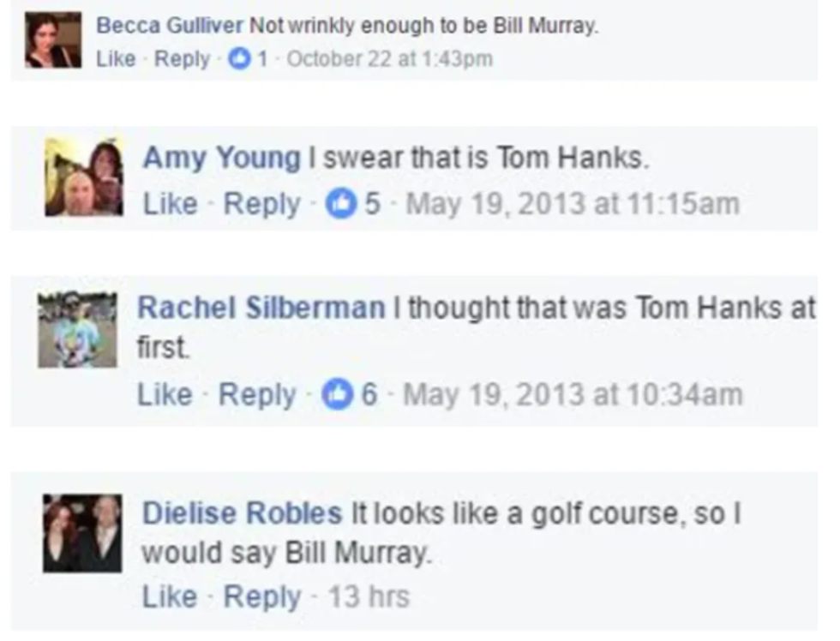Open Rachel Silberman's profile picture
Viewport: 840px width, 641px height.
pos(78,331)
